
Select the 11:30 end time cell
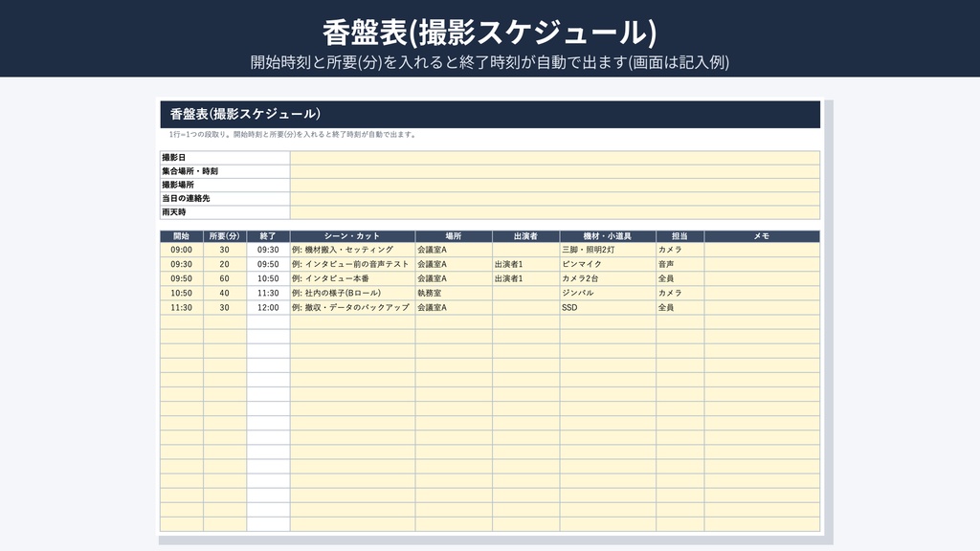click(x=268, y=293)
